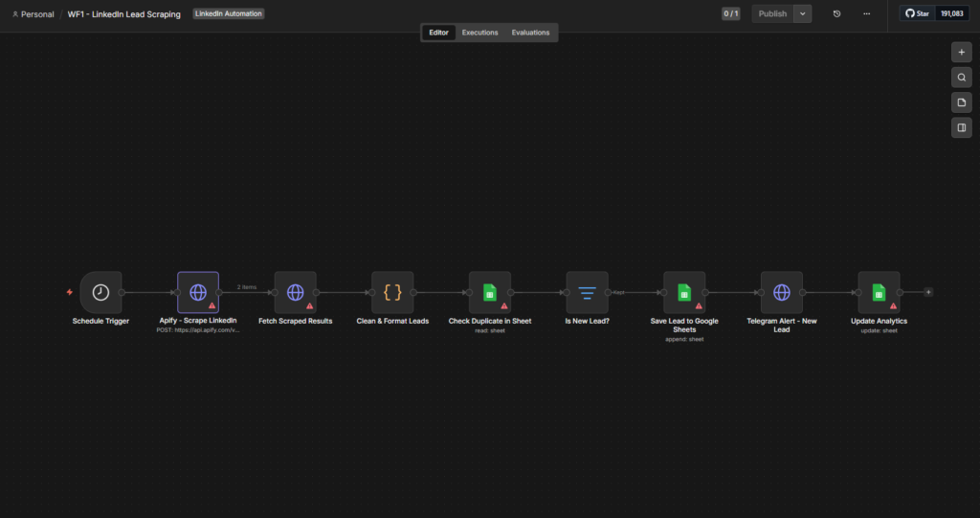The image size is (980, 518).
Task: Select the Schedule Trigger clock node
Action: click(100, 292)
